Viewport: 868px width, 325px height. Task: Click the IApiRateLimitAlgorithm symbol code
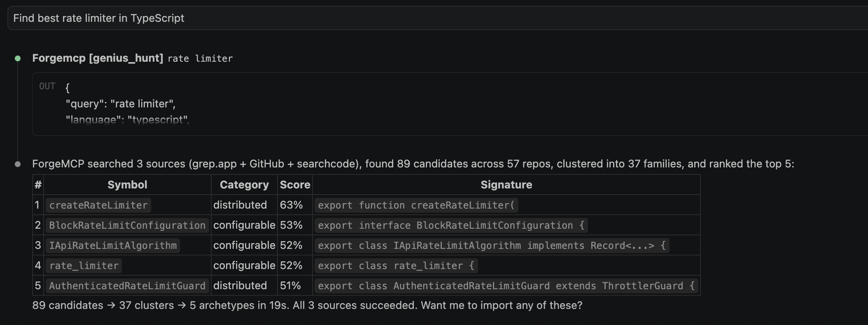click(x=113, y=246)
